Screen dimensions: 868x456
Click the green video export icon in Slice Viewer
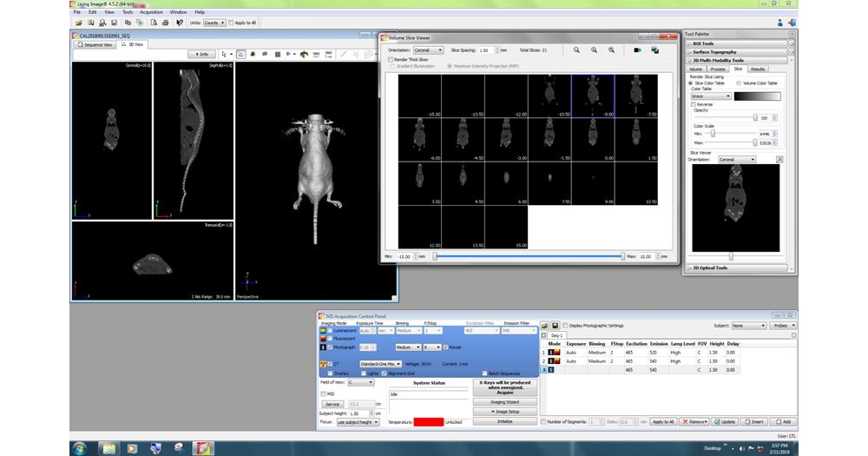pyautogui.click(x=637, y=50)
